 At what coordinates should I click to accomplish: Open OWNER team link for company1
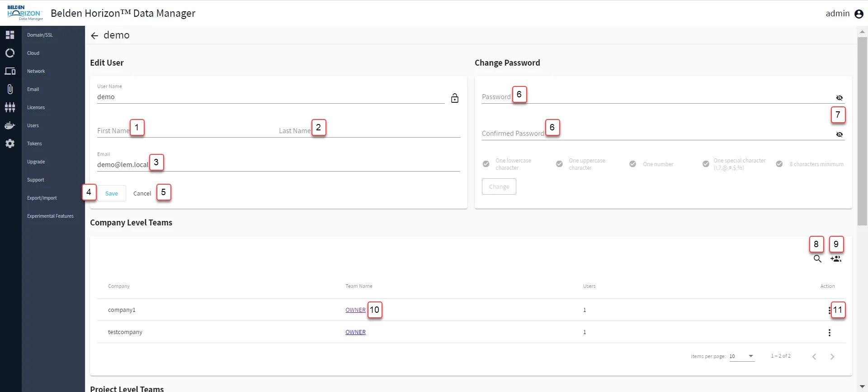pos(355,310)
